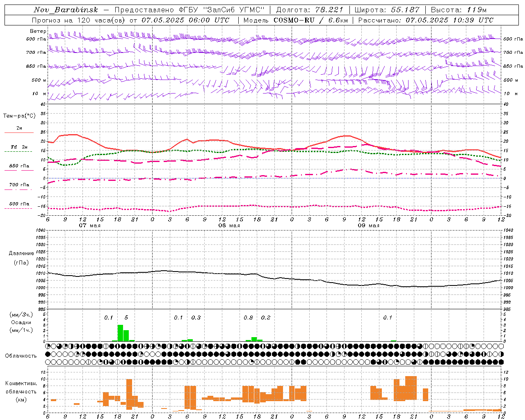Viewport: 525px width, 420px height.
Task: Click the latitude value Широта: 55.187
Action: 387,10
